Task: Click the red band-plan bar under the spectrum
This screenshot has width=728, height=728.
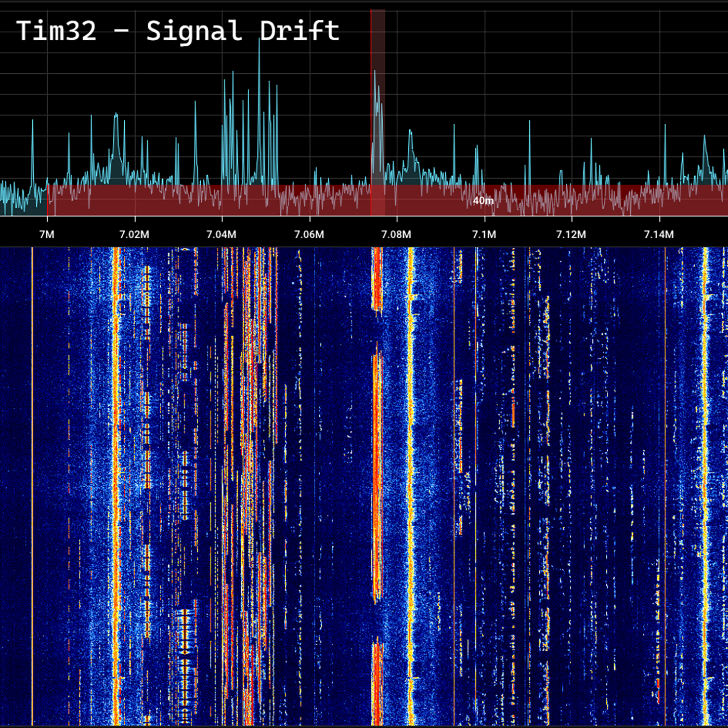Action: (260, 205)
